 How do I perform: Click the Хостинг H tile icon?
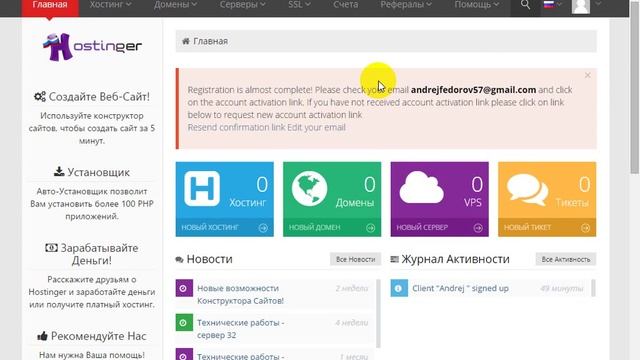tap(202, 188)
